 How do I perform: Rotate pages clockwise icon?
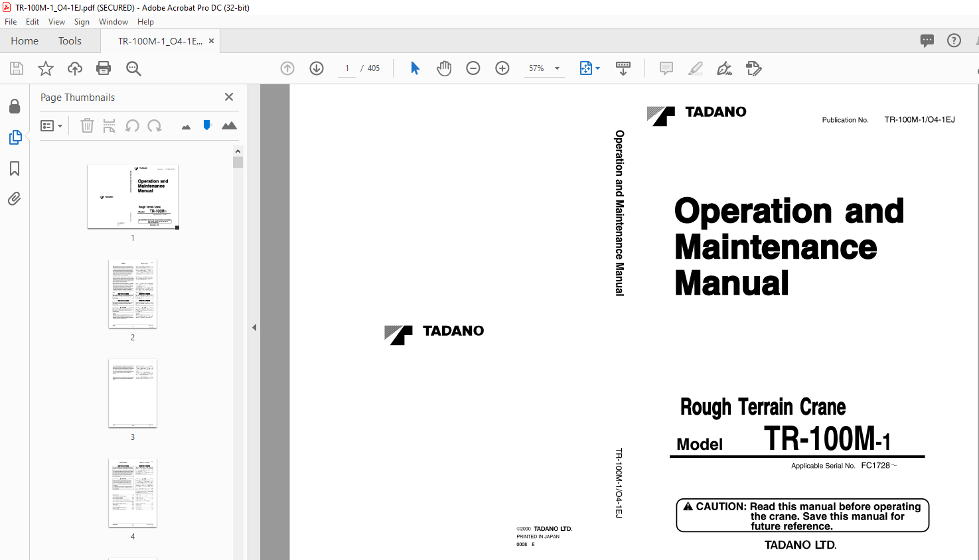point(155,125)
